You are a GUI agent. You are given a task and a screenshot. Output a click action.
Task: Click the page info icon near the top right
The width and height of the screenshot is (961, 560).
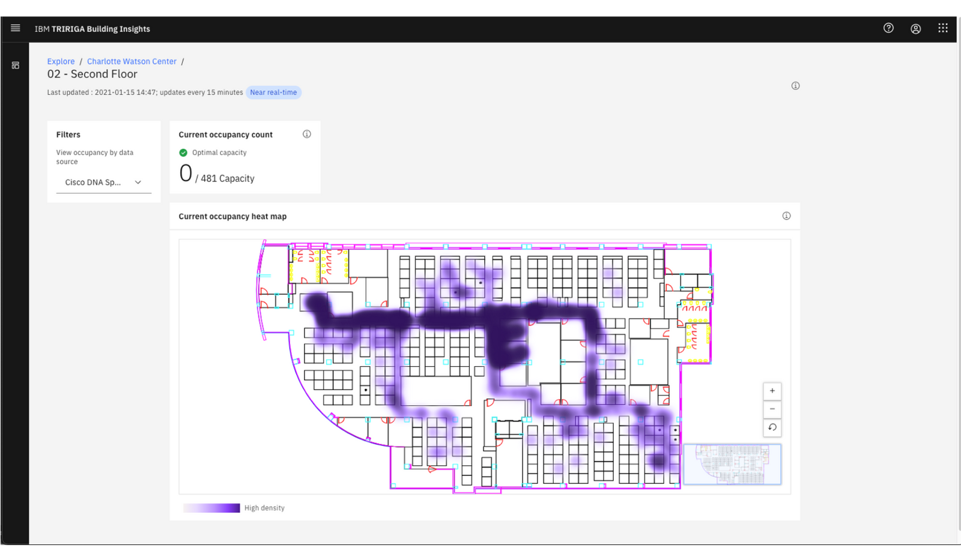(x=795, y=86)
